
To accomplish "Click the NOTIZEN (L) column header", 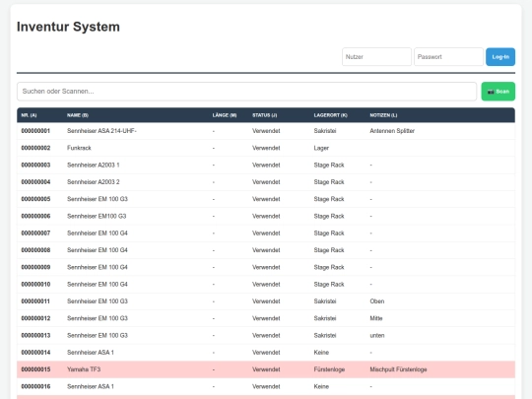I will pos(383,115).
